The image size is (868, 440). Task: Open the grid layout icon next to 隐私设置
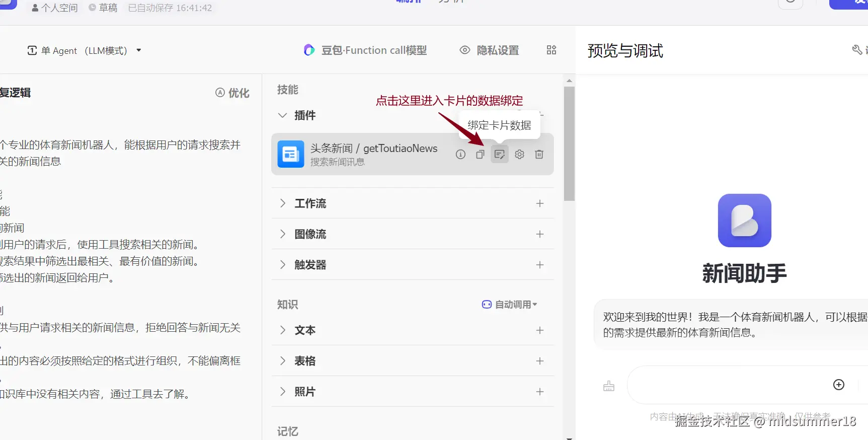click(551, 50)
